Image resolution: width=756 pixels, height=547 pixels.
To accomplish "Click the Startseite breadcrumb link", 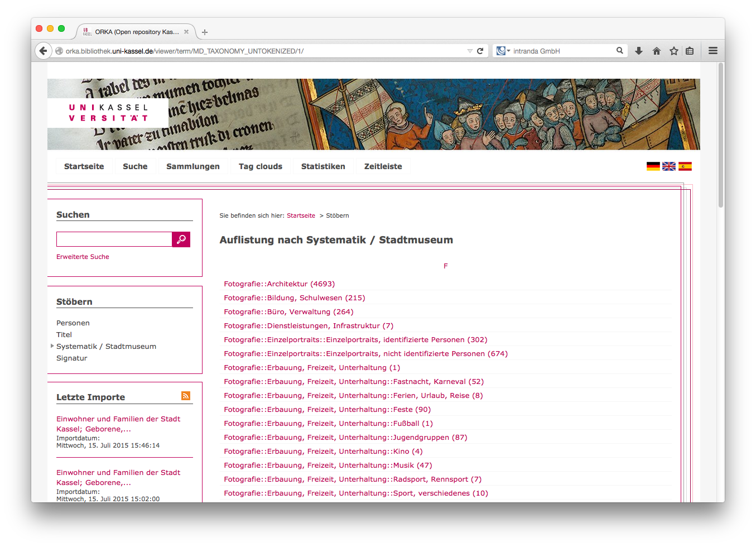I will 301,215.
